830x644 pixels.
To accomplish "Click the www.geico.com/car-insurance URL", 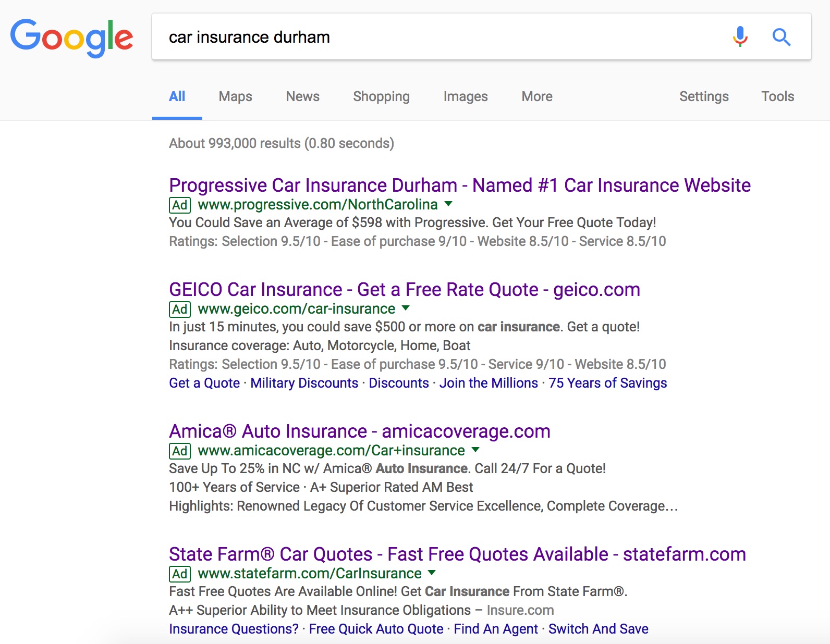I will point(297,309).
